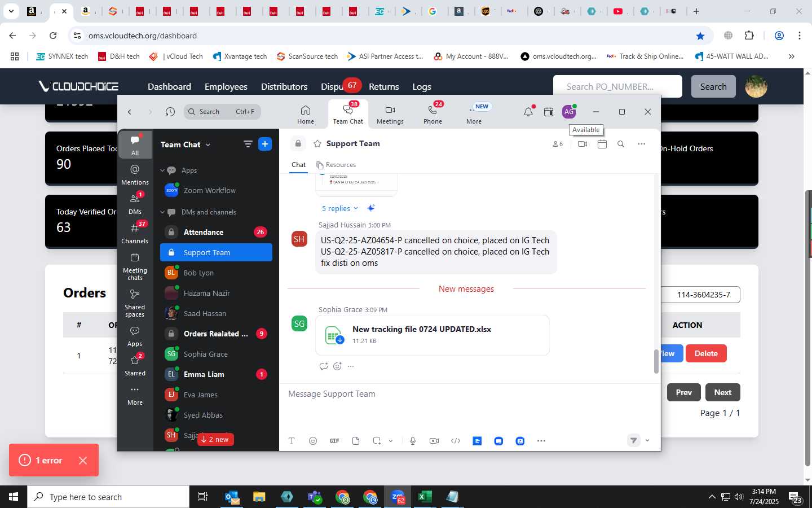Jump to 2 new unread messages
The height and width of the screenshot is (508, 812).
(x=215, y=440)
